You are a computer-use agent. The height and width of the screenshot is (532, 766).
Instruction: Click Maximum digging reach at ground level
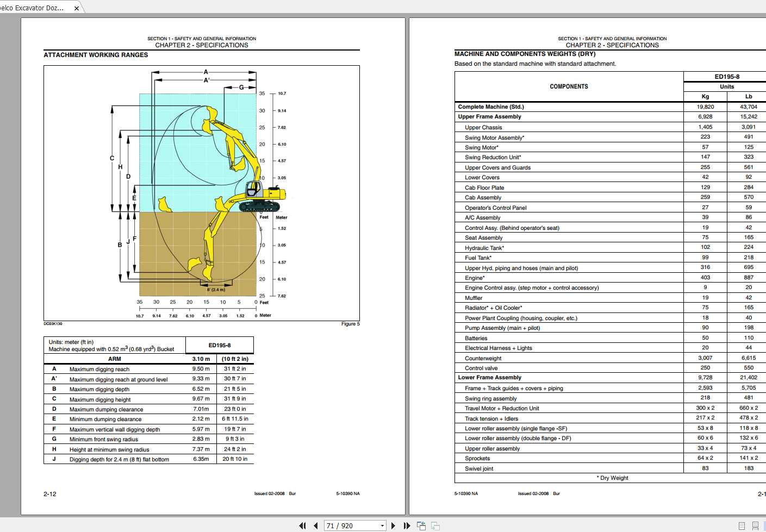119,379
